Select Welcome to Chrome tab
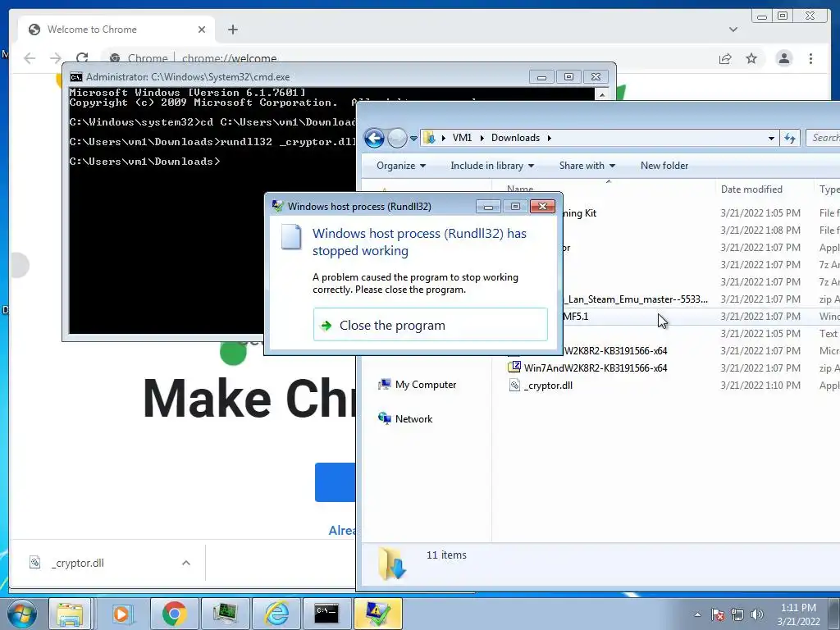The width and height of the screenshot is (840, 630). click(116, 30)
